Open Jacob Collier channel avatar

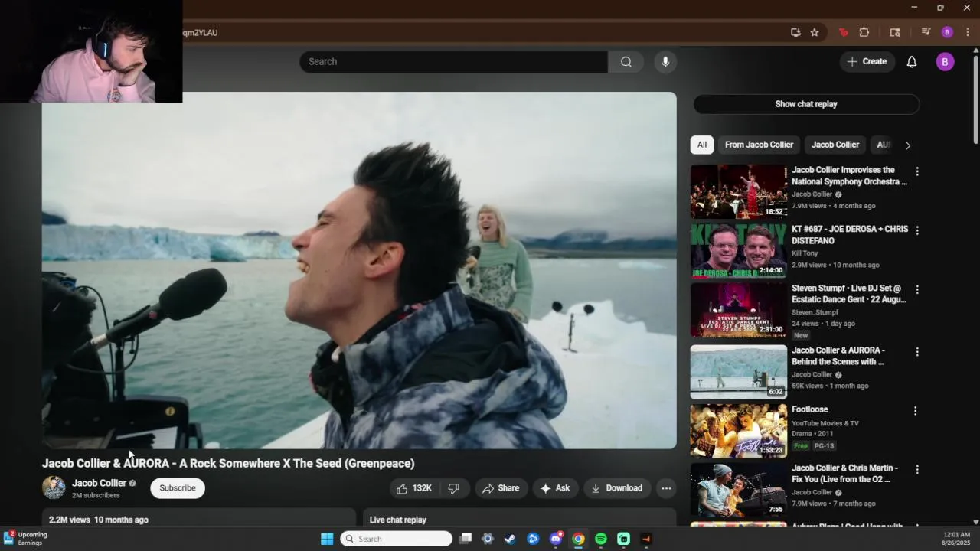54,488
